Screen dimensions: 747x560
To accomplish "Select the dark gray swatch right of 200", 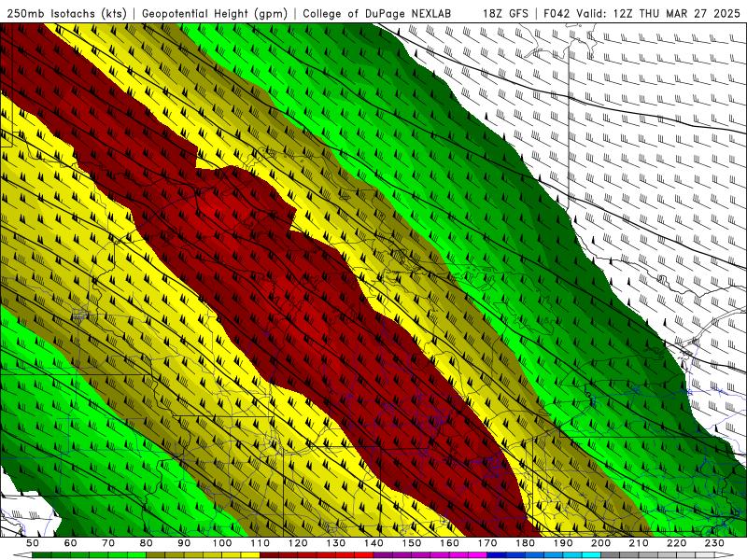I will tap(611, 554).
